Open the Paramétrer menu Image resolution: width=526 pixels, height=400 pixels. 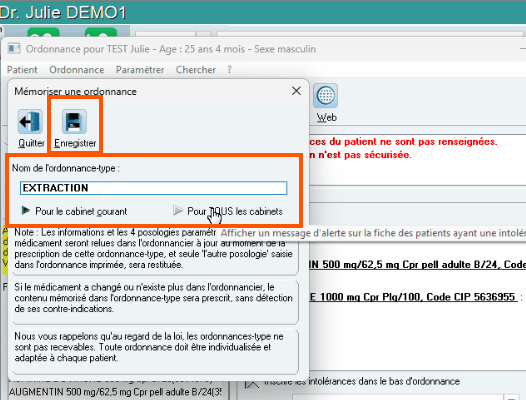[x=140, y=70]
